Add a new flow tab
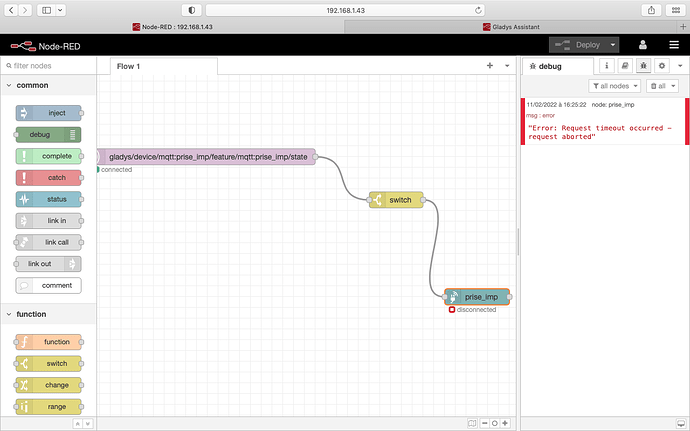The image size is (690, 431). click(x=490, y=66)
